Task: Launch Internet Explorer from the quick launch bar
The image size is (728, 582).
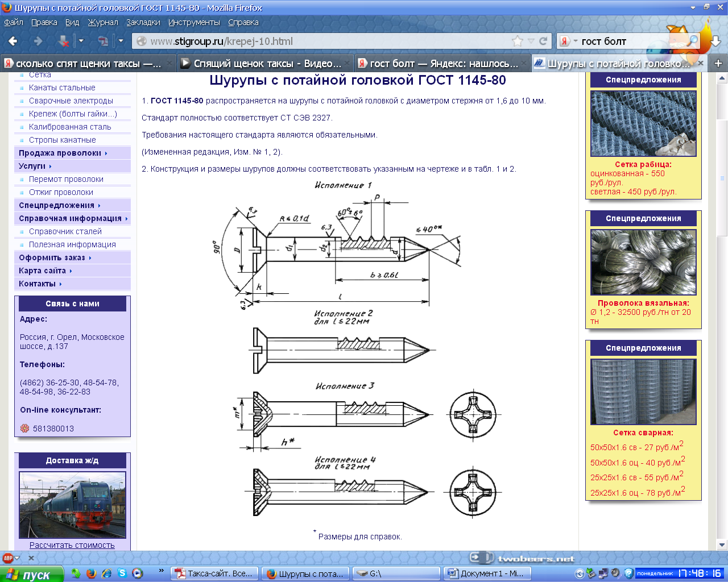Action: click(106, 573)
